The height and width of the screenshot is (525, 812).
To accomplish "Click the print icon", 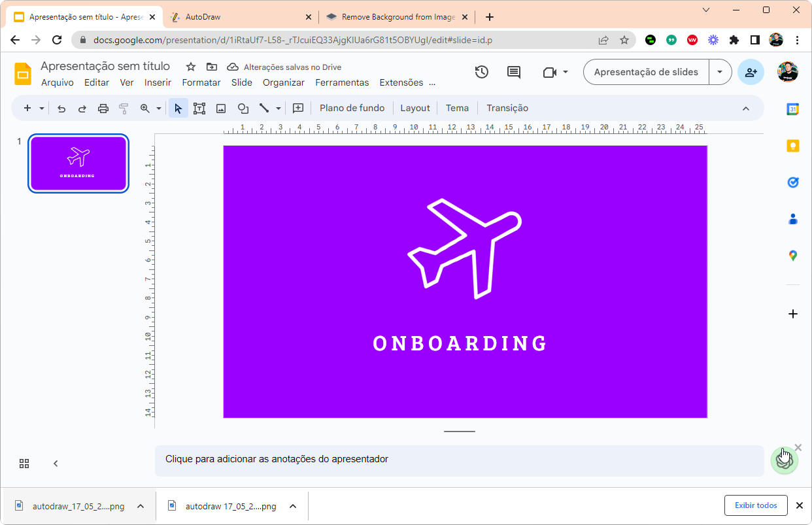I will pyautogui.click(x=103, y=109).
